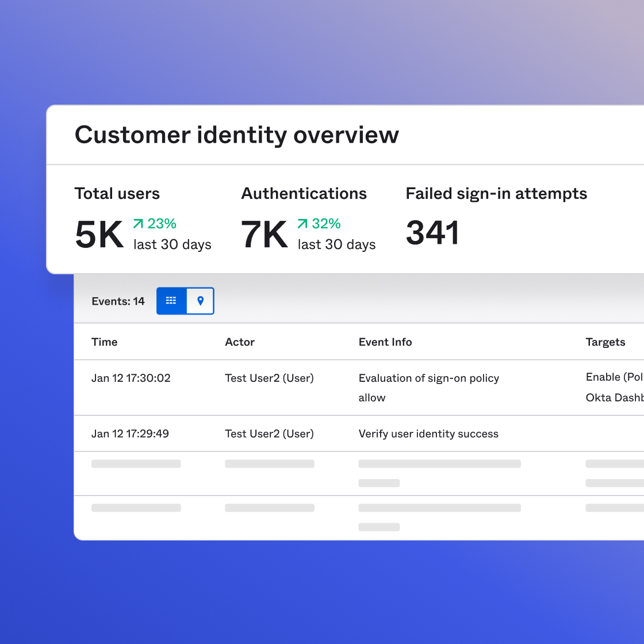Open the Authentications metric
This screenshot has width=644, height=644.
coord(304,194)
